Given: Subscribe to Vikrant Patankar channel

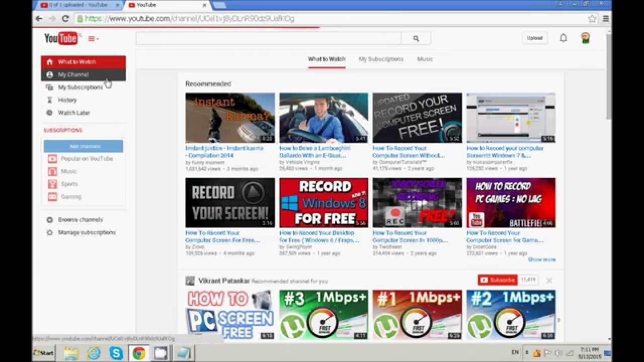Looking at the screenshot, I should pyautogui.click(x=498, y=280).
